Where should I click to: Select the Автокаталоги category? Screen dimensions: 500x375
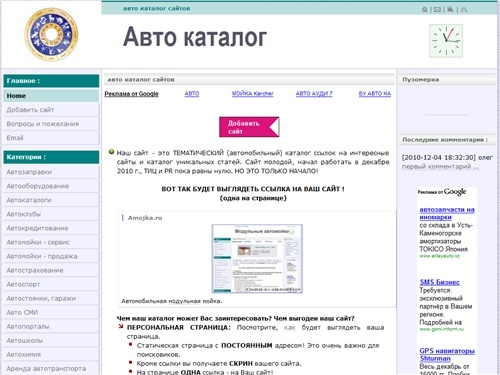[51, 200]
